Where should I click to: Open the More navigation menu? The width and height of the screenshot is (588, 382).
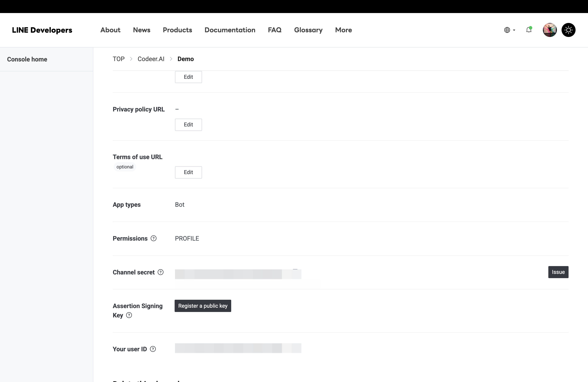tap(343, 30)
